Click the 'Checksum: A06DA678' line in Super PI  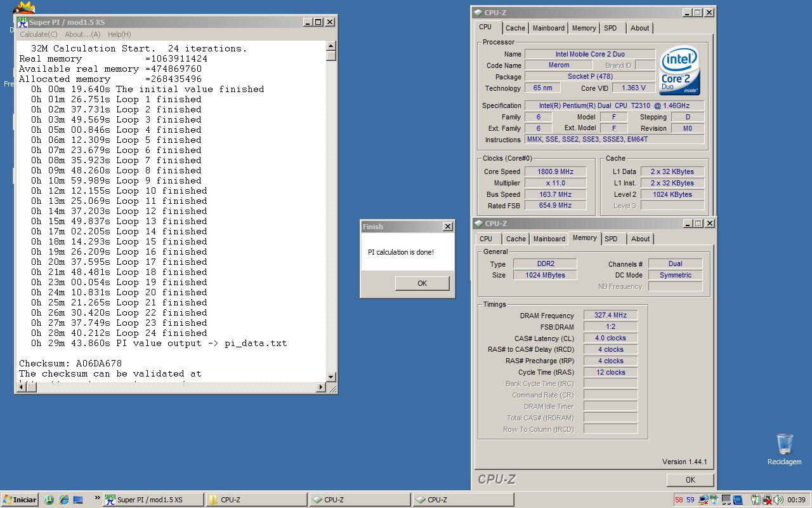[70, 364]
